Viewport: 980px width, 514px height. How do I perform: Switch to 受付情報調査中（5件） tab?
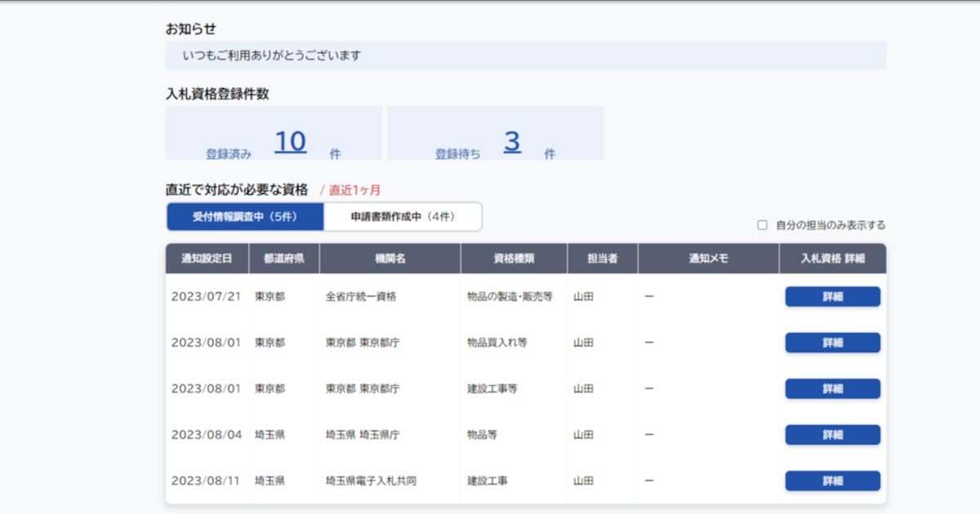(245, 217)
